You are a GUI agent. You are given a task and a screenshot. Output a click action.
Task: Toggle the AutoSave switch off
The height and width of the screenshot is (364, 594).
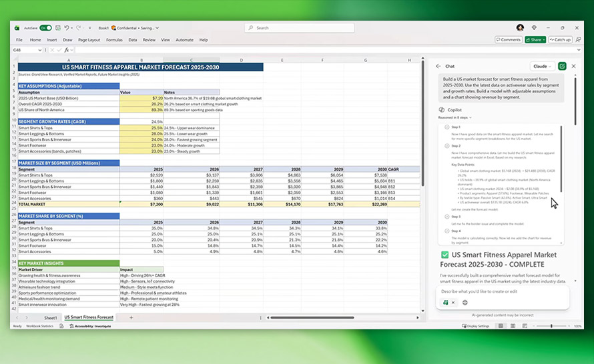tap(45, 28)
